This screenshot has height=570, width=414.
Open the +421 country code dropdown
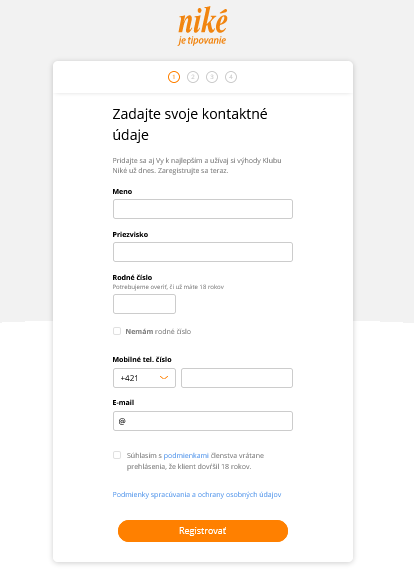point(144,378)
